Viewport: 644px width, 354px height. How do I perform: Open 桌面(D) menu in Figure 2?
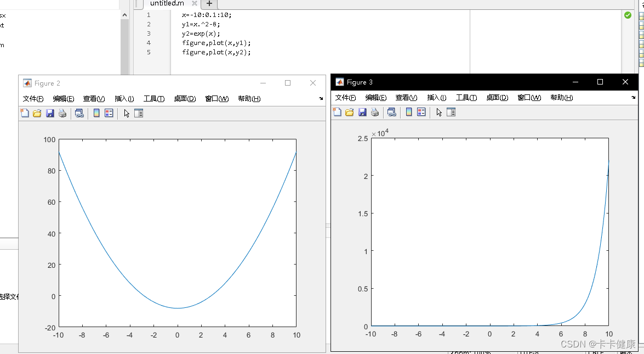click(184, 99)
